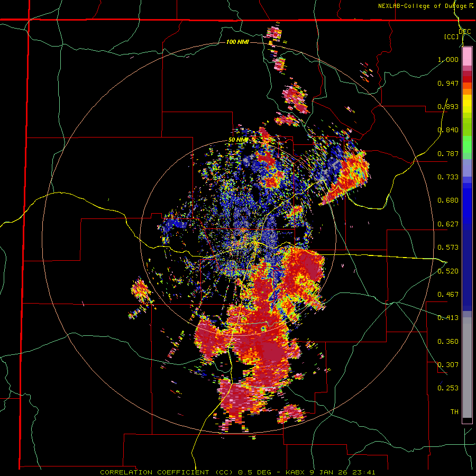
Task: Click the 50 NMI range ring label
Action: point(239,140)
